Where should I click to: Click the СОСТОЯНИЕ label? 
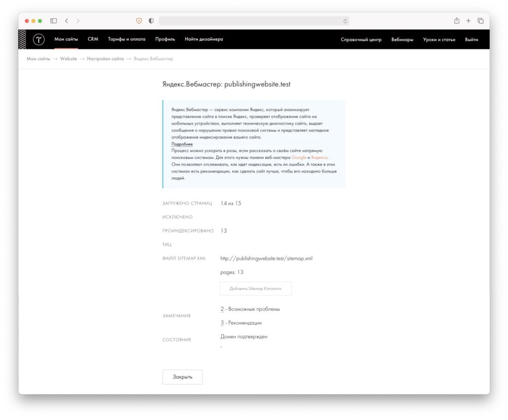click(x=177, y=340)
